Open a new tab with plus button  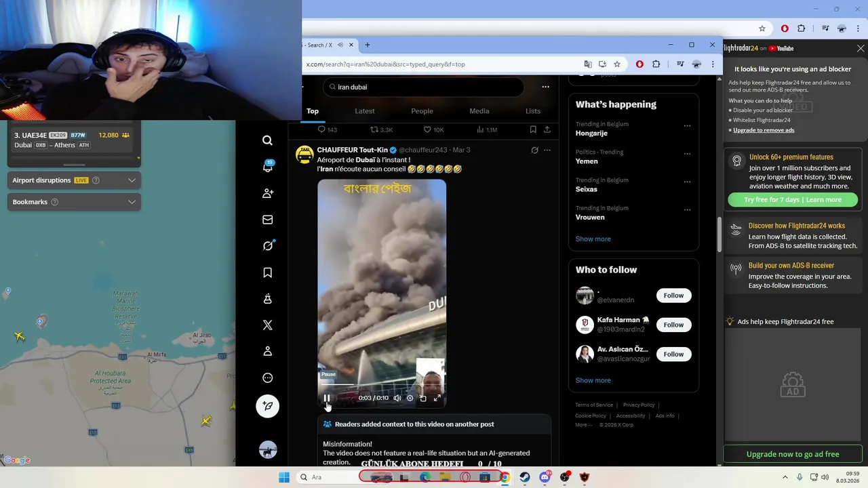[x=368, y=45]
